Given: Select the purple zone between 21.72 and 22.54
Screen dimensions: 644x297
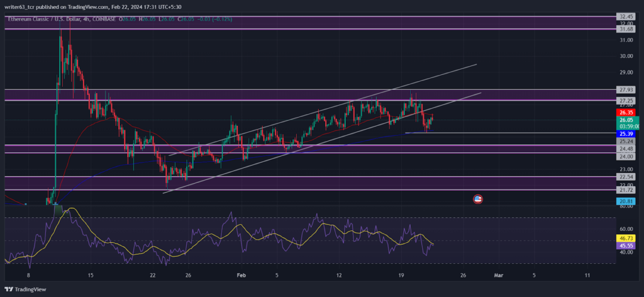Looking at the screenshot, I should point(309,183).
